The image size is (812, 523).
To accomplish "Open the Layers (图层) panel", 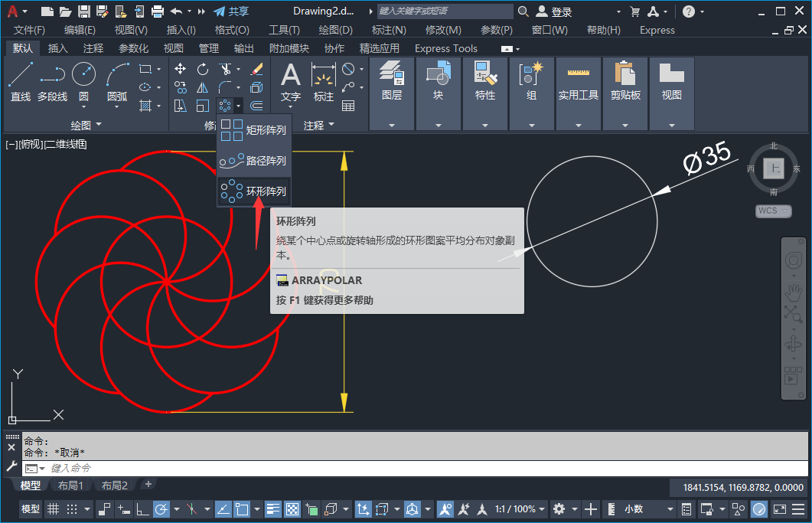I will 392,93.
